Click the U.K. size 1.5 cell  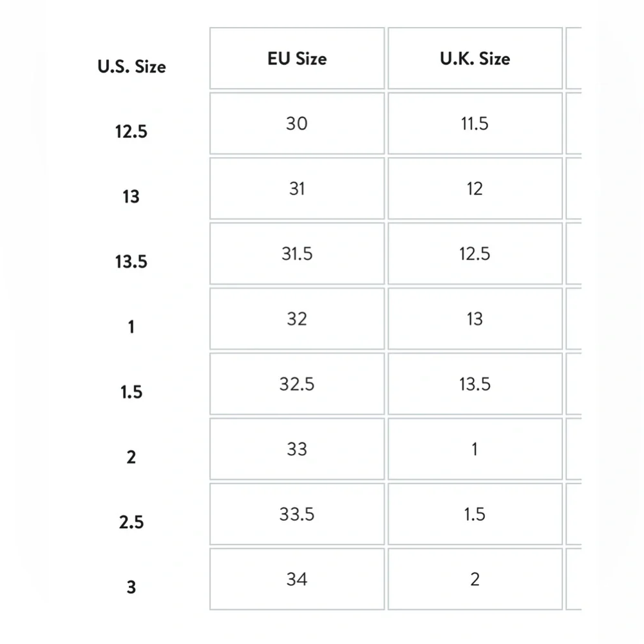point(475,514)
